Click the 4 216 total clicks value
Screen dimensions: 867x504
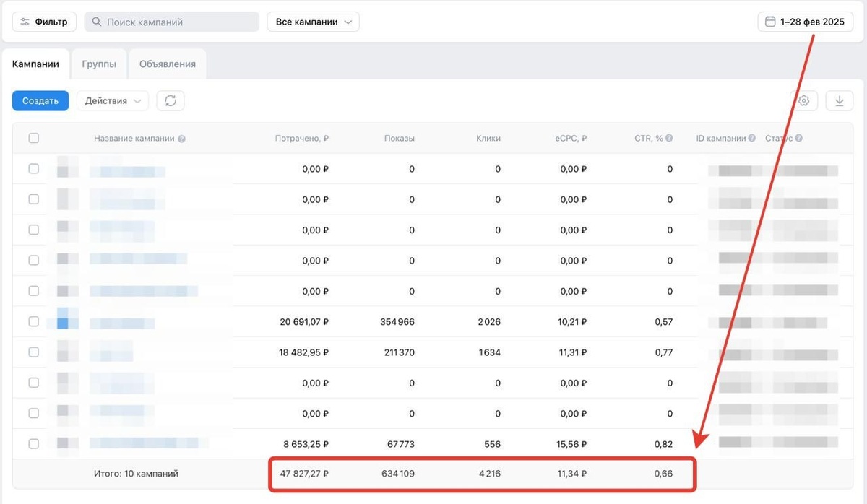[488, 474]
